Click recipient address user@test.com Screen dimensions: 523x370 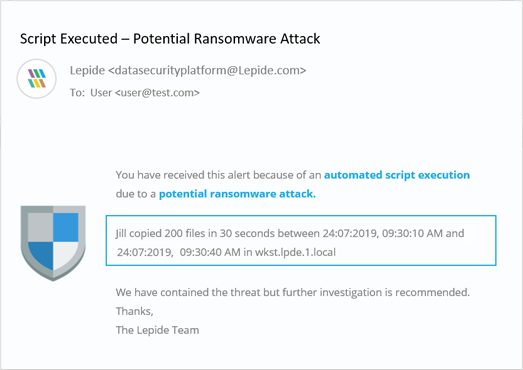point(157,92)
